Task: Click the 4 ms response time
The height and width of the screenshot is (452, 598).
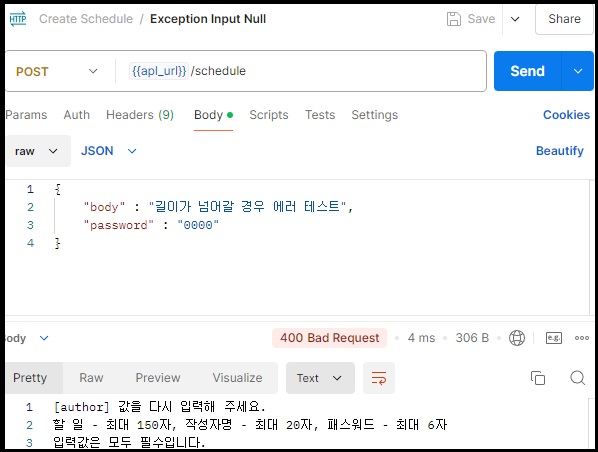Action: coord(421,338)
